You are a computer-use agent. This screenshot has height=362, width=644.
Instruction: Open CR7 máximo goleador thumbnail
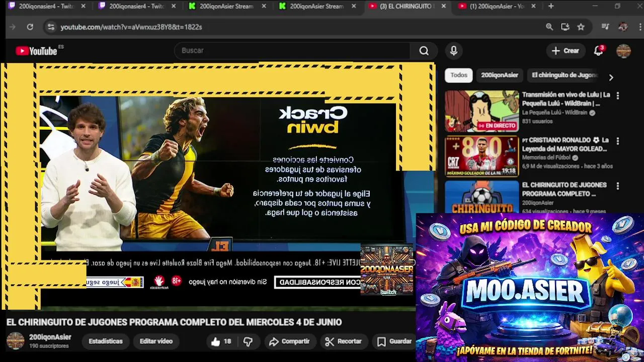[481, 156]
